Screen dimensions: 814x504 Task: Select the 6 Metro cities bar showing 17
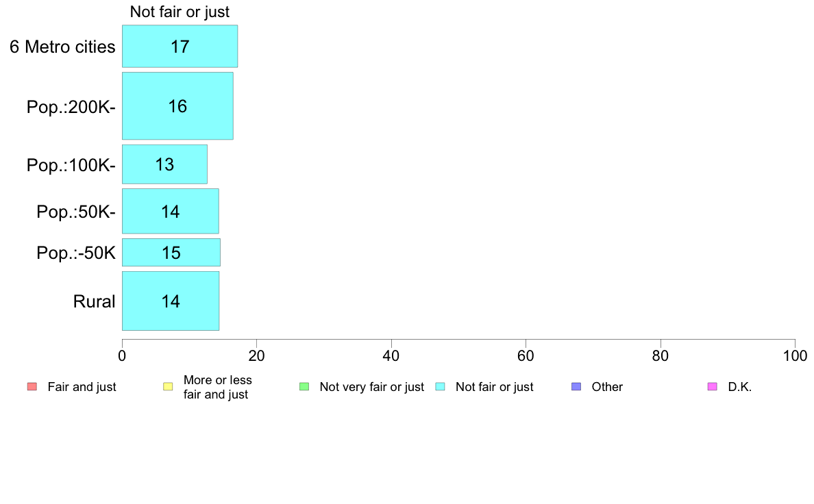tap(180, 46)
